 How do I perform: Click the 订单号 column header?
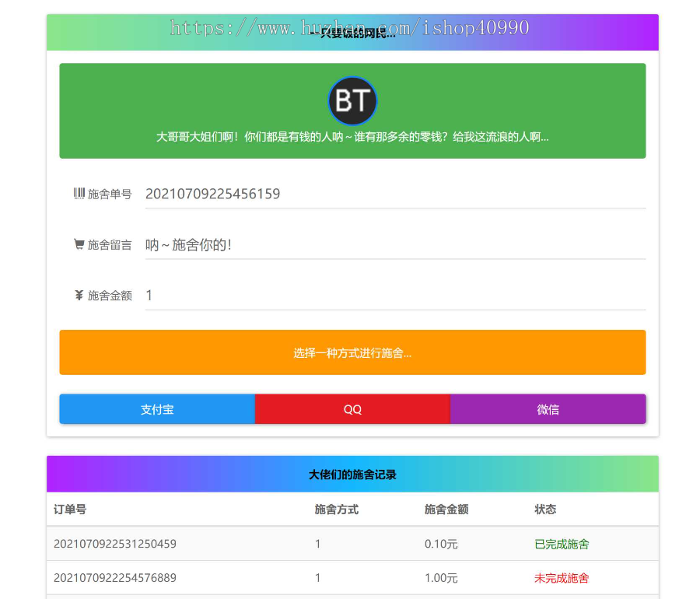[70, 510]
